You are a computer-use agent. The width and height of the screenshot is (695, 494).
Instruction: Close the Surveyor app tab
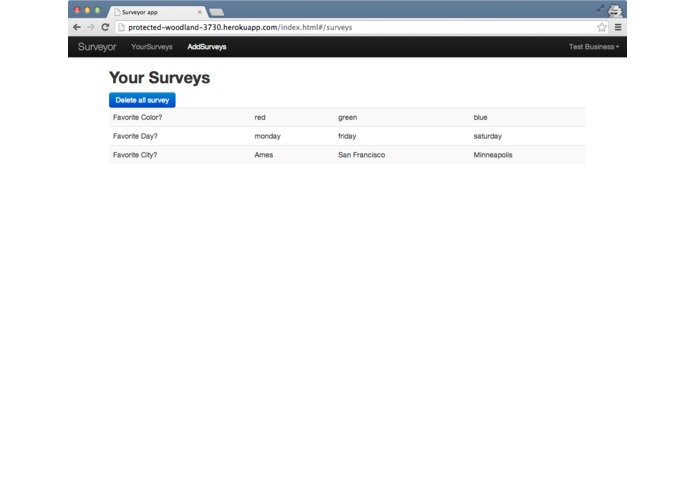click(199, 12)
